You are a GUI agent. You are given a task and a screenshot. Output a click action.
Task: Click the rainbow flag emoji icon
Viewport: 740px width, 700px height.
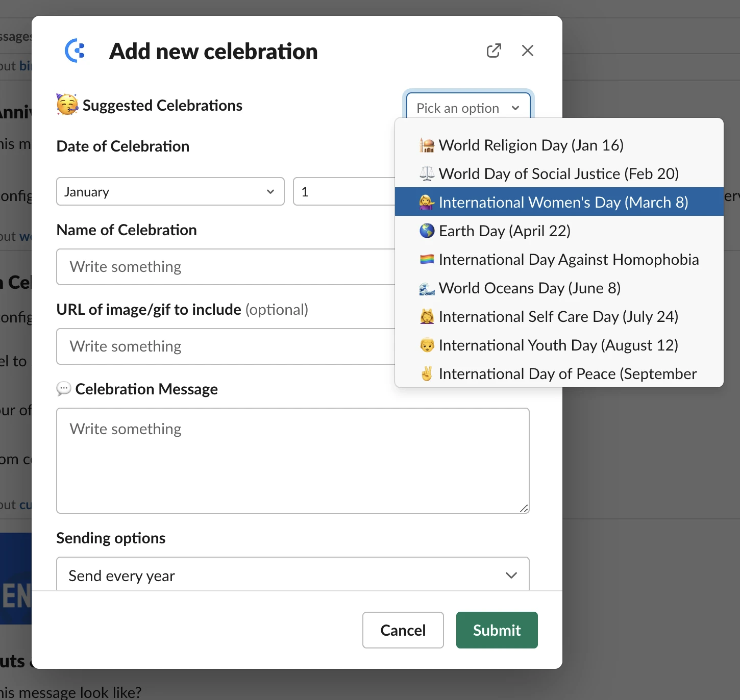427,259
